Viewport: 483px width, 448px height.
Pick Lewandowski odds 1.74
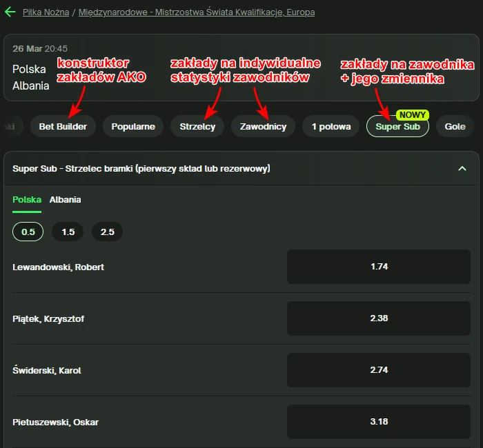[x=378, y=267]
